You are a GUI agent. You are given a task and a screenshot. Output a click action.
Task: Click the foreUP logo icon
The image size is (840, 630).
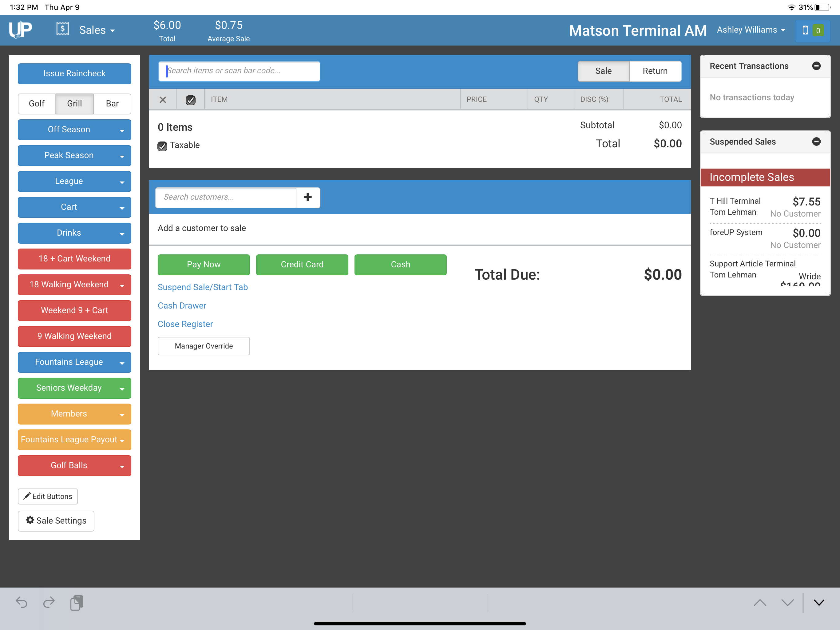click(21, 30)
